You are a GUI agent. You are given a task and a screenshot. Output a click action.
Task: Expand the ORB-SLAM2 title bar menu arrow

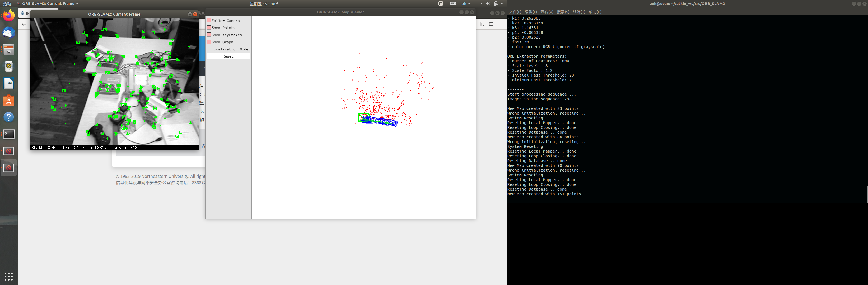tap(77, 4)
